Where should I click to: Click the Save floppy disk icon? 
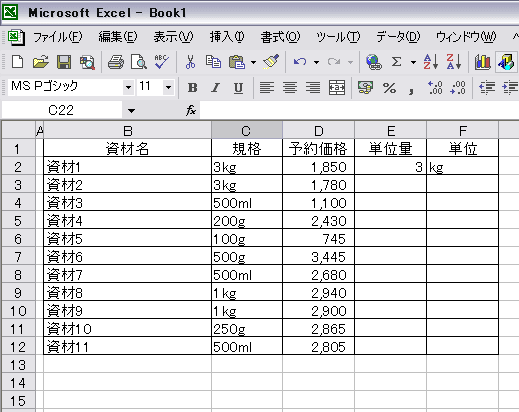64,62
